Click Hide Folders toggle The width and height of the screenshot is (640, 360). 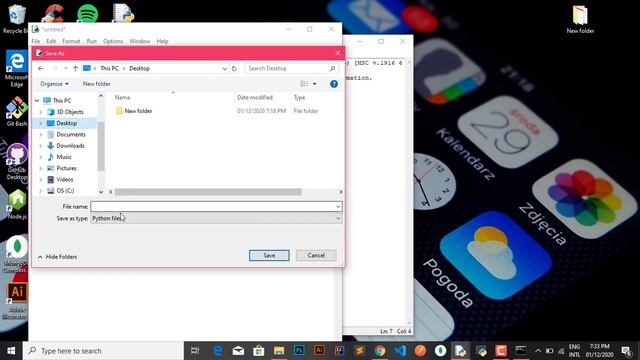pyautogui.click(x=57, y=257)
